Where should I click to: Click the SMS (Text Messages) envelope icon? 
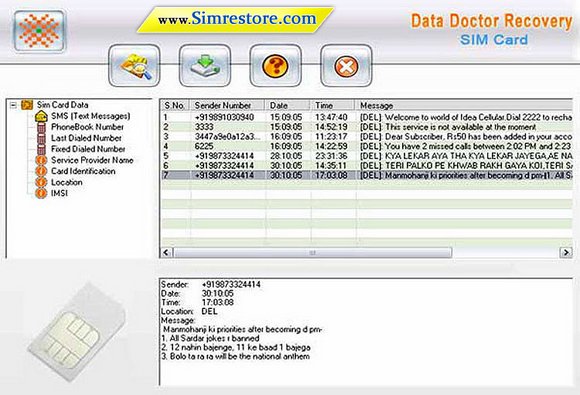[x=41, y=116]
